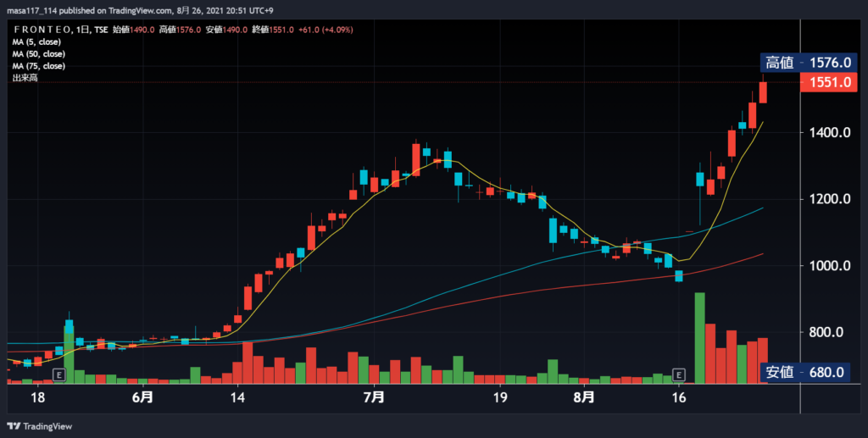Click the FRONTEO symbol title
This screenshot has height=438, width=868.
pos(42,30)
